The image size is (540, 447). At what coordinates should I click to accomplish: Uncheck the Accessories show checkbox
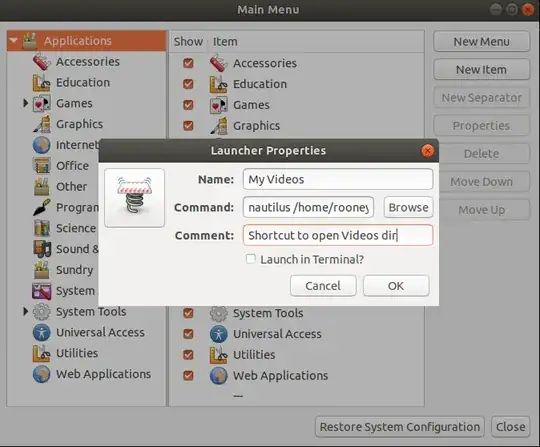188,63
